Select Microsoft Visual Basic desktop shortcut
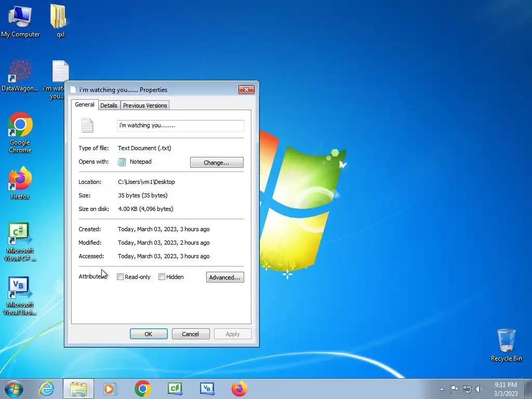532x399 pixels. [20, 296]
